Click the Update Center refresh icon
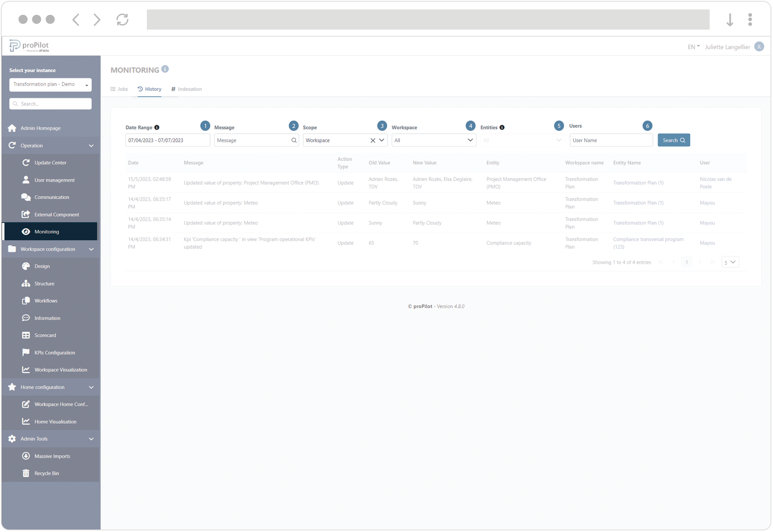 tap(26, 163)
